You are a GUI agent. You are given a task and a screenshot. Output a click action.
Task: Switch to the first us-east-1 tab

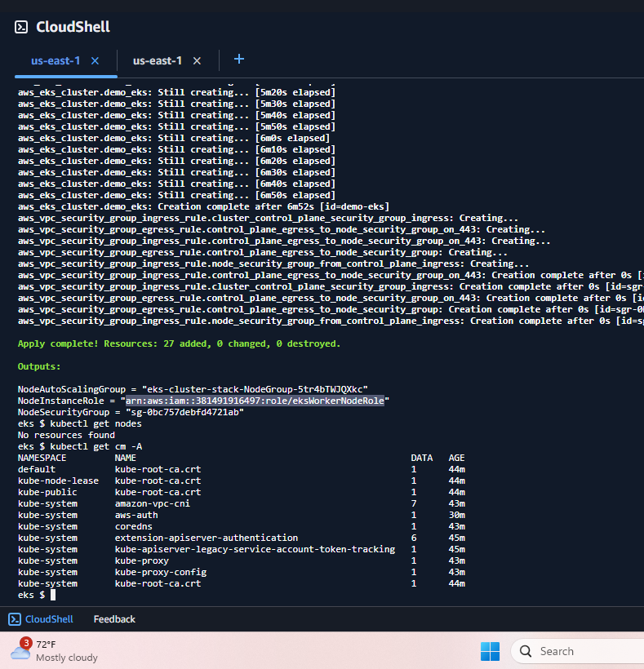pyautogui.click(x=56, y=61)
